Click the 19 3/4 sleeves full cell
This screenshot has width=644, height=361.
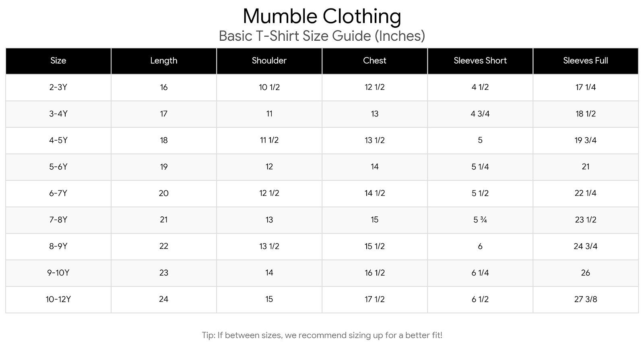(586, 141)
